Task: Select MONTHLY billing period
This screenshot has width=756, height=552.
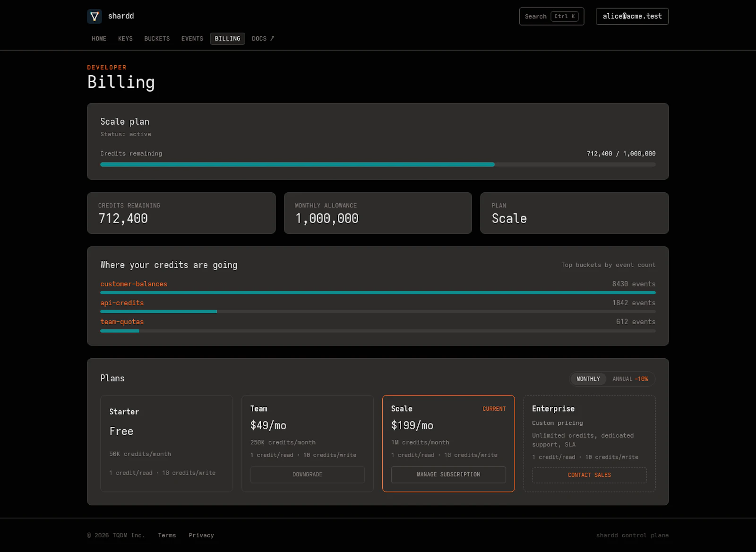Action: [588, 379]
